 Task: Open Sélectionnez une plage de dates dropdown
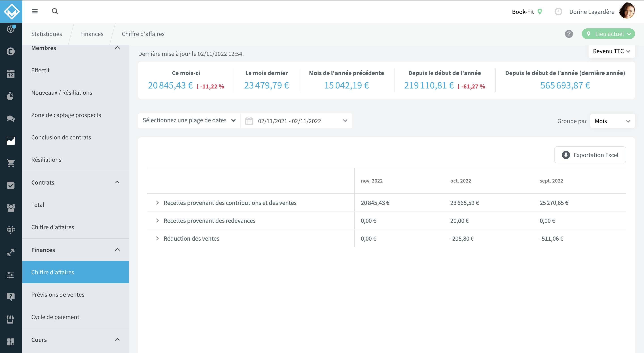(x=189, y=121)
